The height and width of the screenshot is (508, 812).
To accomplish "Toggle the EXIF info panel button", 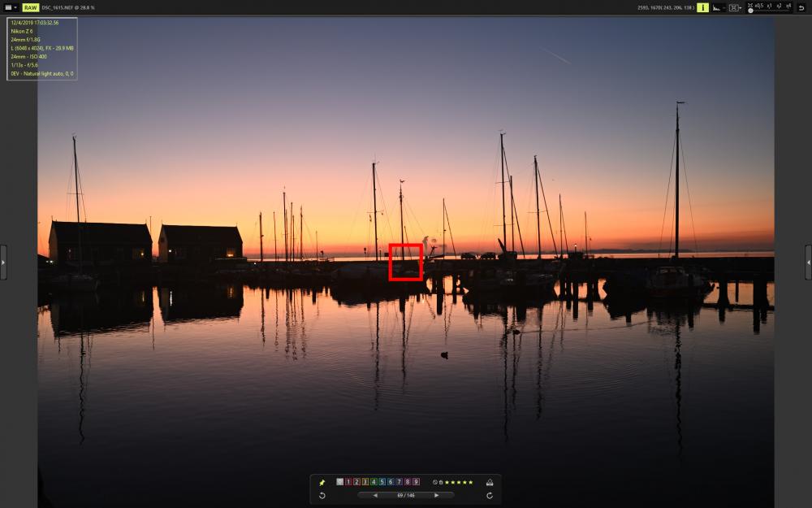I will click(702, 7).
